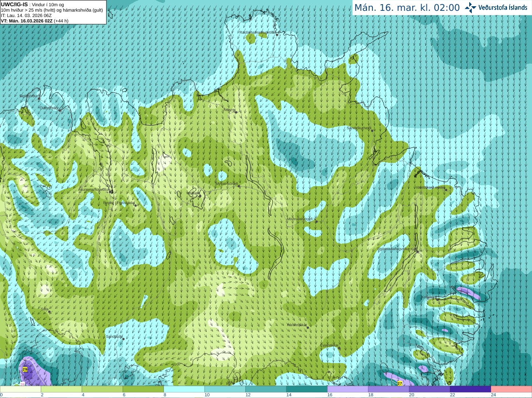Select the Egilsstaðaflugvöllur station label

click(397, 249)
